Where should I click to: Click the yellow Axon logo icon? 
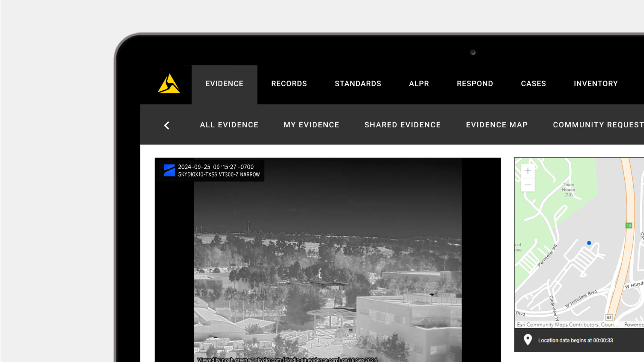[169, 84]
